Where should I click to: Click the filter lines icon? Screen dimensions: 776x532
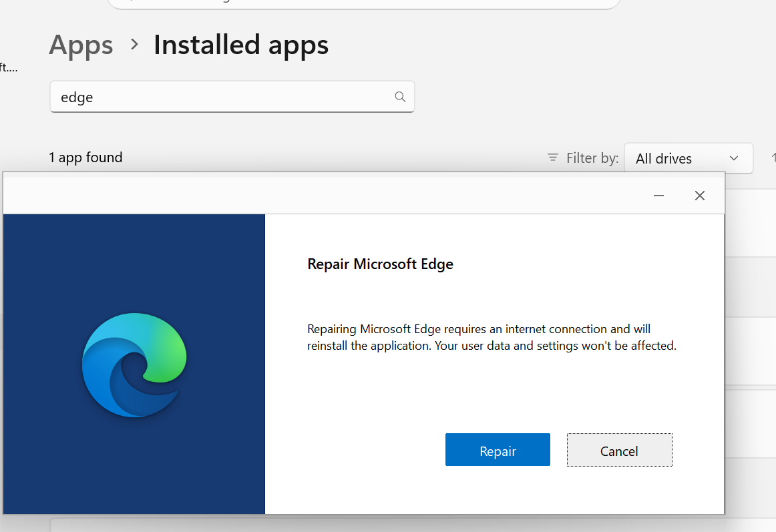[x=553, y=158]
